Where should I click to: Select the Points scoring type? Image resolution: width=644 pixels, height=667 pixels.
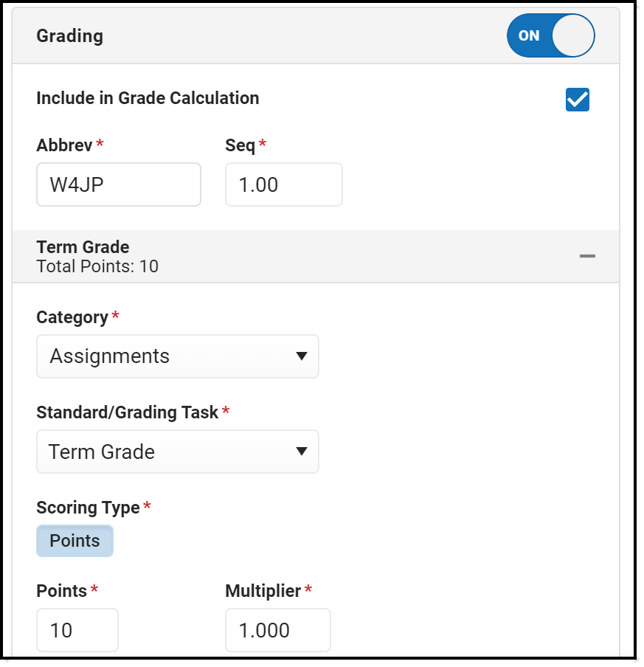pos(75,540)
